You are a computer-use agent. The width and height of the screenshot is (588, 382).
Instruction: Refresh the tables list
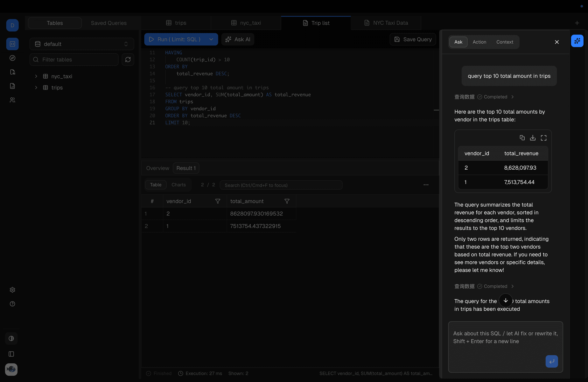tap(128, 60)
